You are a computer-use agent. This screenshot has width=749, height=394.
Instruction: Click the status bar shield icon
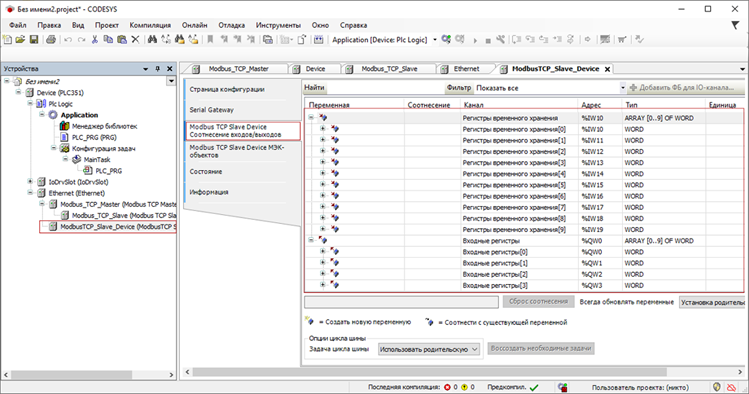pos(717,387)
